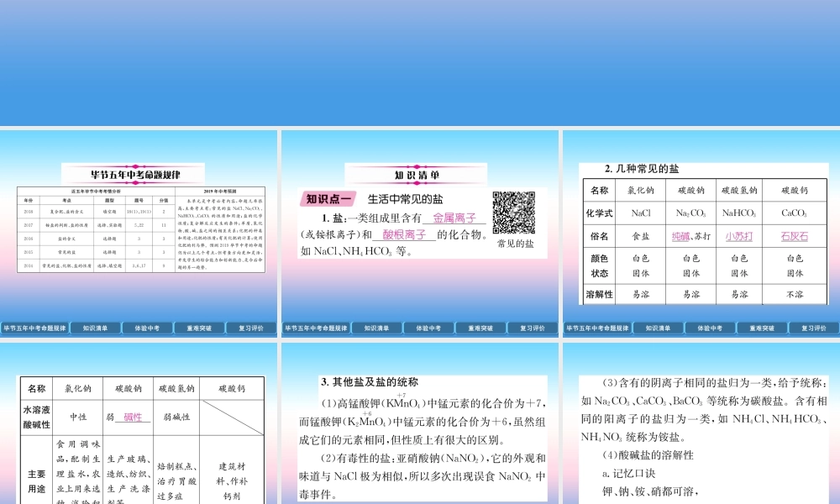Viewport: 840px width, 504px height.
Task: Click 重难突破 button on the exam-analysis slide
Action: pos(199,328)
